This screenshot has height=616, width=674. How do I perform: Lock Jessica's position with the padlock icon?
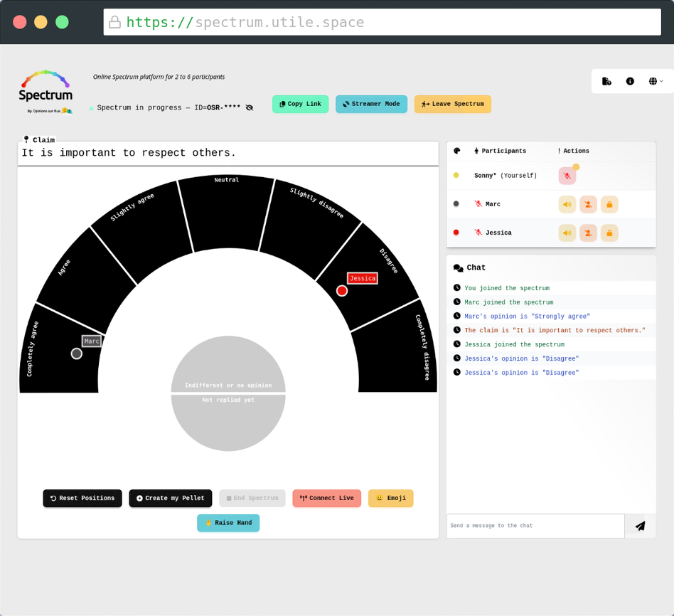(609, 233)
